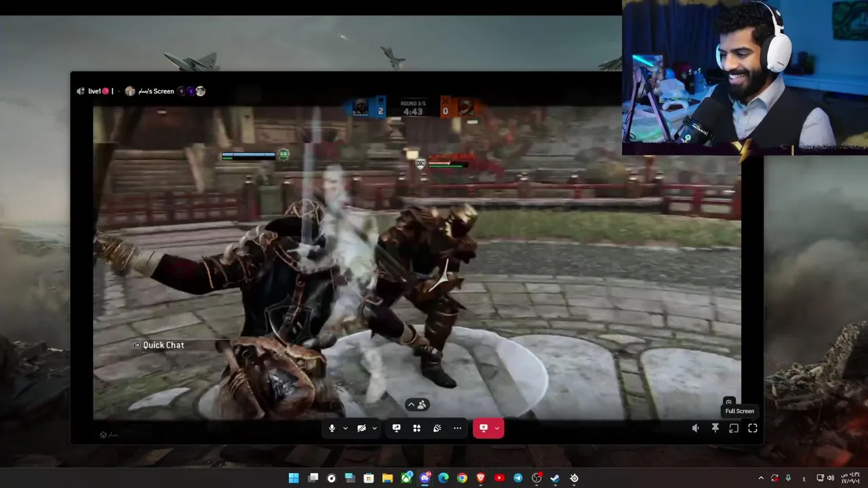Viewport: 868px width, 488px height.
Task: Launch Google Chrome from taskbar
Action: 462,478
